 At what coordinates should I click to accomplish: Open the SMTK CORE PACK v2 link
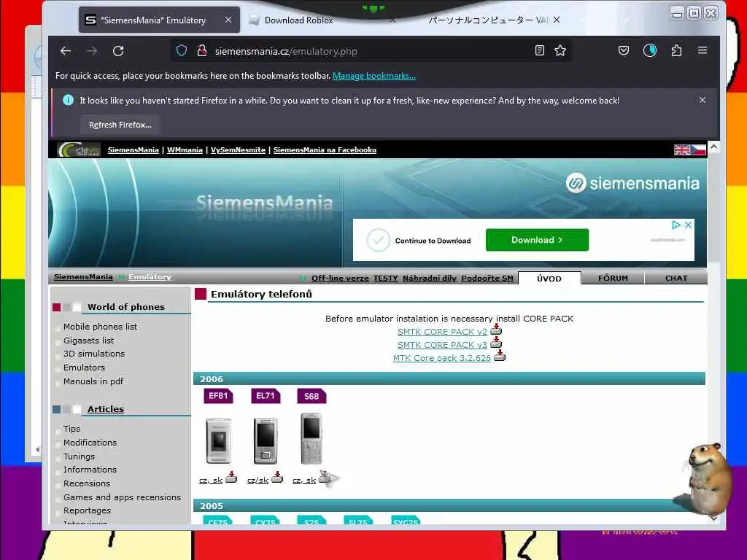point(442,332)
